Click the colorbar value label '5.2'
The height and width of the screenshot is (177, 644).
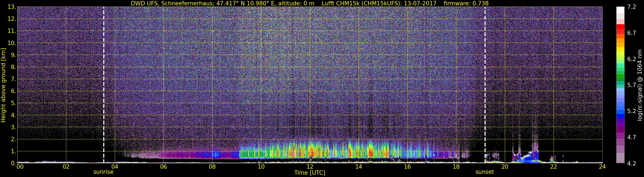(632, 111)
